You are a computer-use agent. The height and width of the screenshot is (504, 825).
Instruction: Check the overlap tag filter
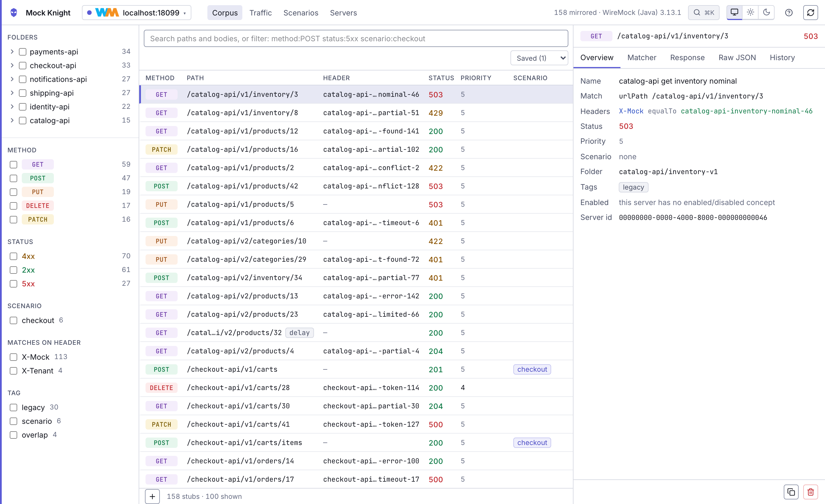click(13, 435)
